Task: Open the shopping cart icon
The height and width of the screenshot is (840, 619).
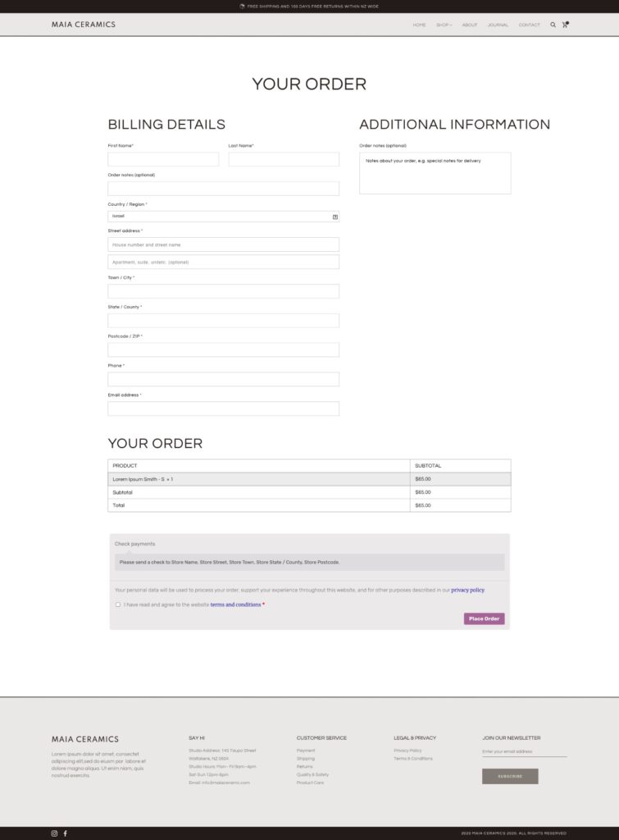Action: (565, 25)
